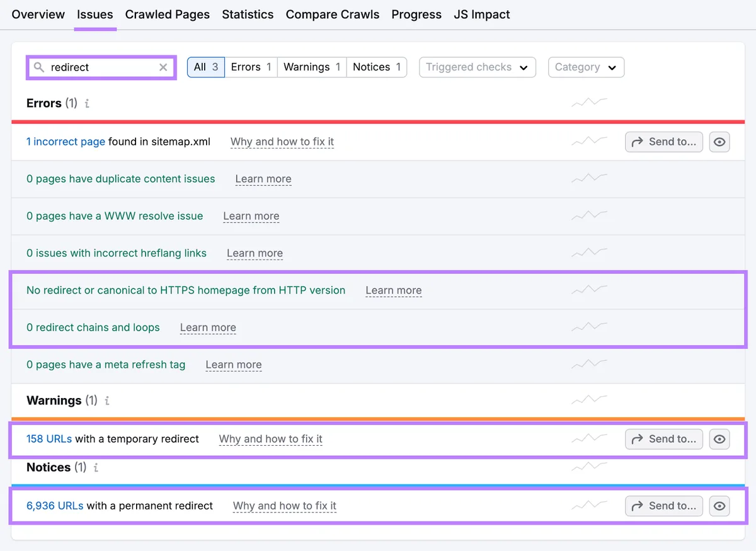Filter by All 3 issues
756x551 pixels.
206,67
